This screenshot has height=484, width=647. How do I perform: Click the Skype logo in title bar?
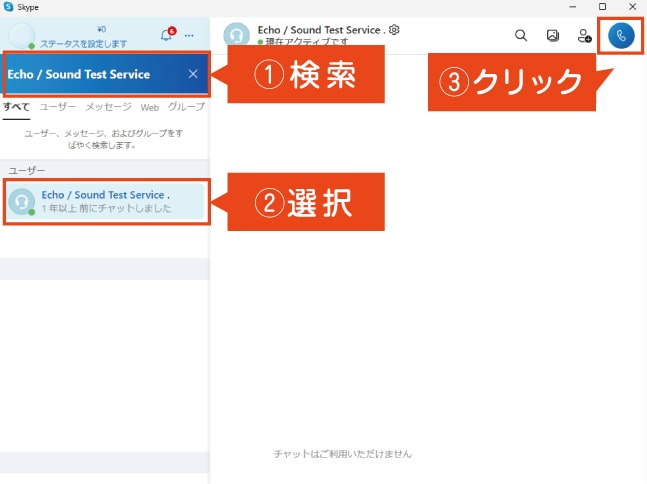click(8, 7)
